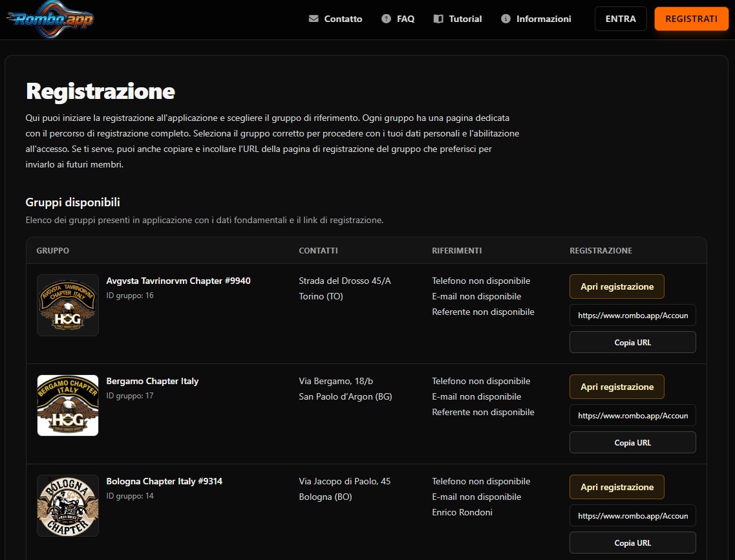
Task: Click the RIFERIMENTI column header
Action: pos(457,251)
